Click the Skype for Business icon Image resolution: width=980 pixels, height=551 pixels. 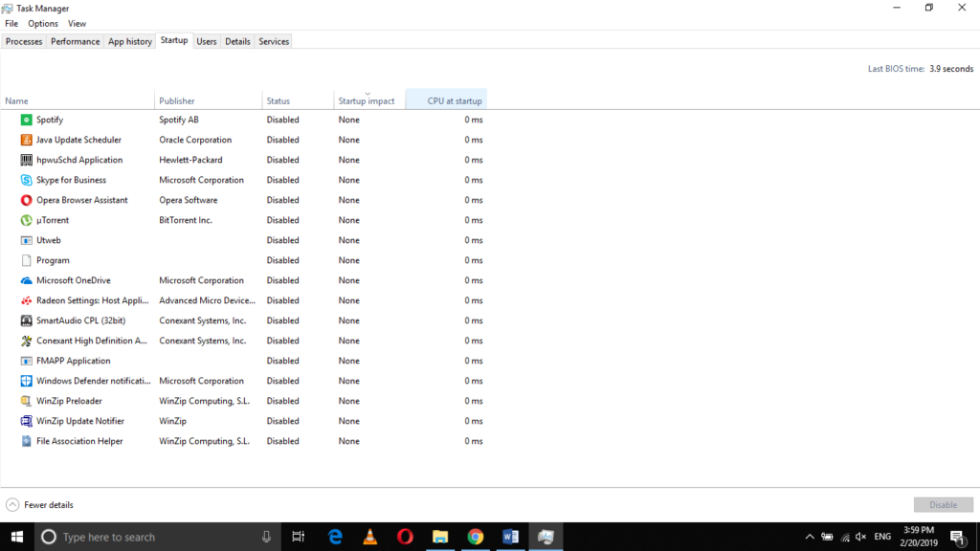26,180
